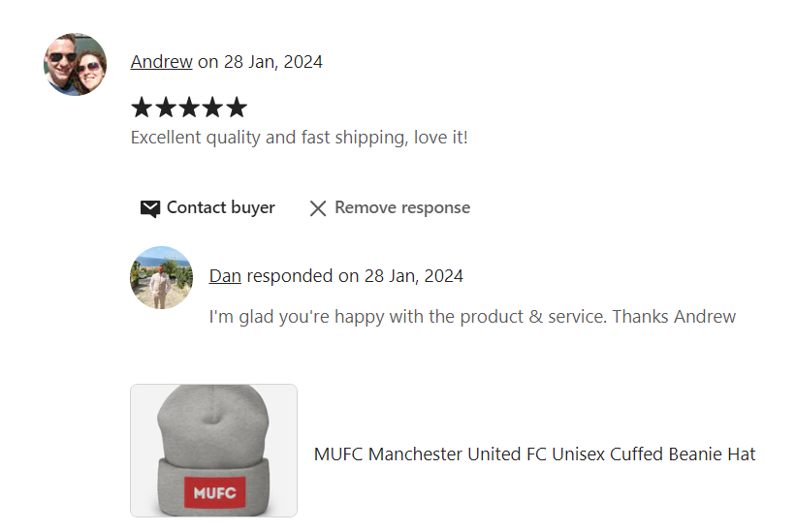The image size is (796, 532).
Task: Click the third, middle rating star
Action: [x=189, y=107]
